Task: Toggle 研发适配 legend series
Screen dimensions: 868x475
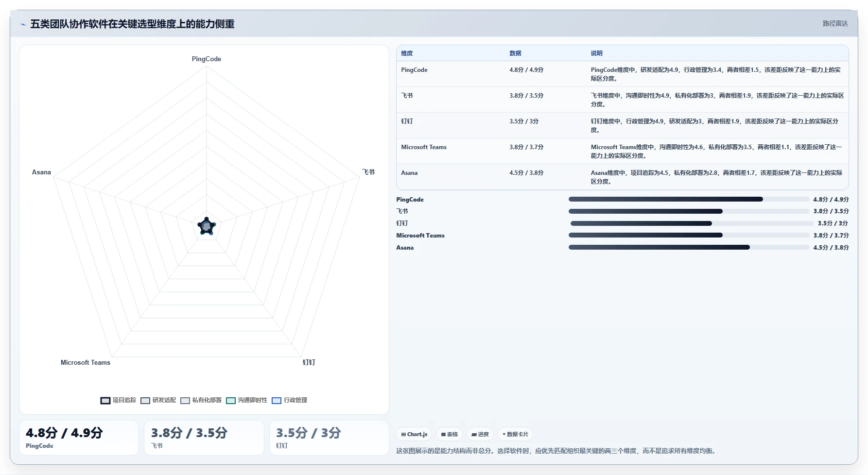Action: (x=158, y=400)
